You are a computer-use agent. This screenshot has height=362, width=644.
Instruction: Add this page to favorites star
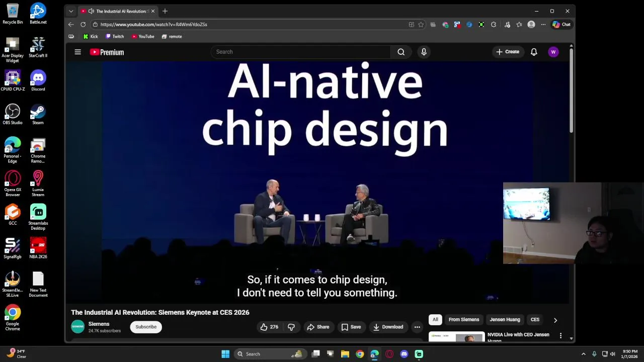coord(421,24)
